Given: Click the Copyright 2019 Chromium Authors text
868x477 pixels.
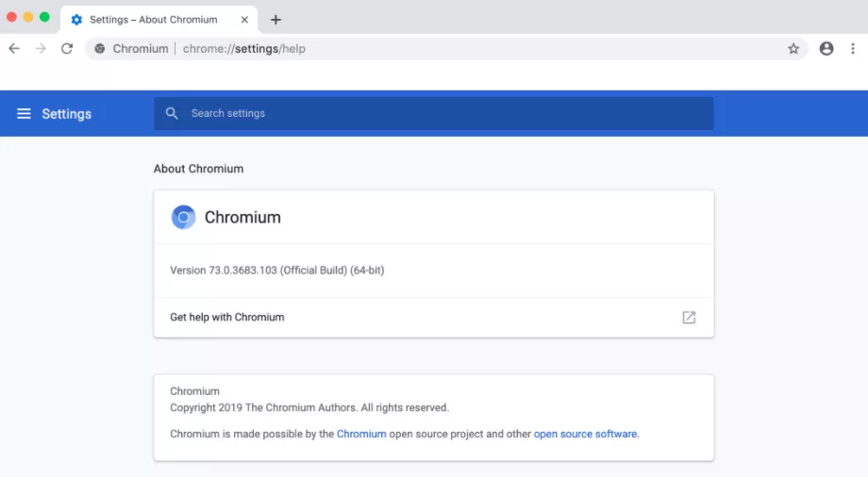Looking at the screenshot, I should coord(309,407).
